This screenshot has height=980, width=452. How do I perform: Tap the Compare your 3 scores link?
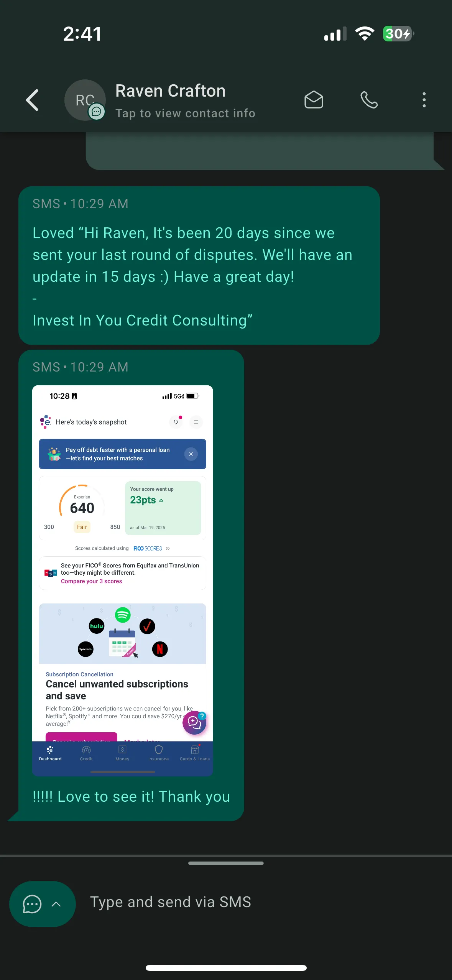[x=92, y=581]
